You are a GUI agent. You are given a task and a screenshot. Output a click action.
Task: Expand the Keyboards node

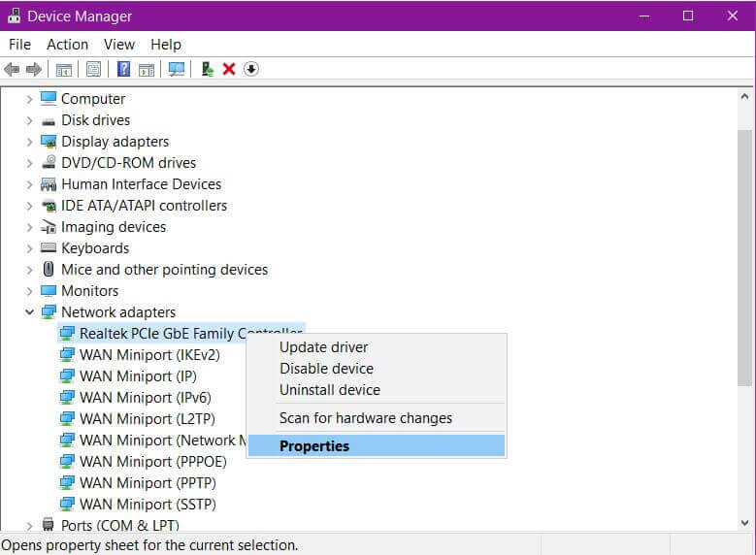(x=29, y=248)
